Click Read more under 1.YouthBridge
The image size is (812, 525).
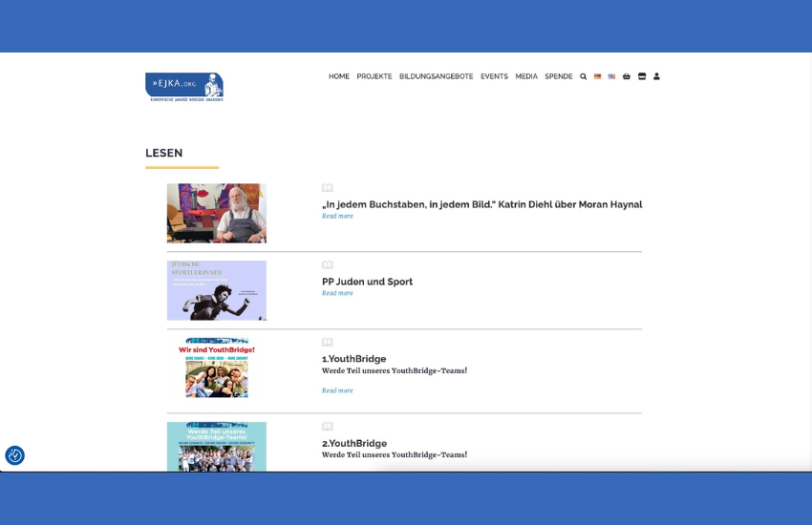point(337,390)
